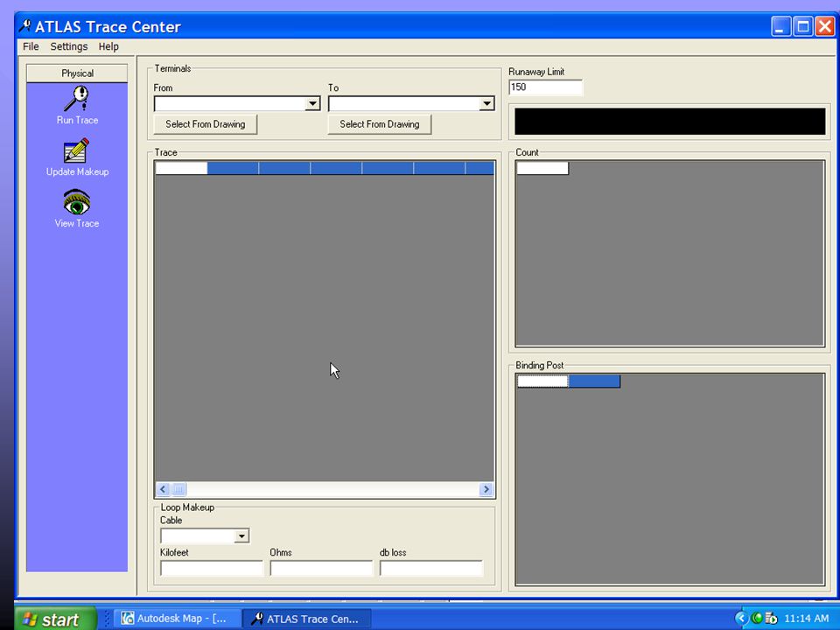840x630 pixels.
Task: Select the Physical tab header
Action: tap(77, 73)
